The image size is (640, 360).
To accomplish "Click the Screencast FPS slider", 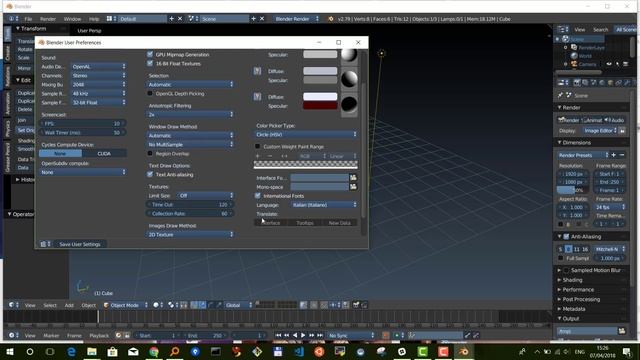I will (83, 123).
